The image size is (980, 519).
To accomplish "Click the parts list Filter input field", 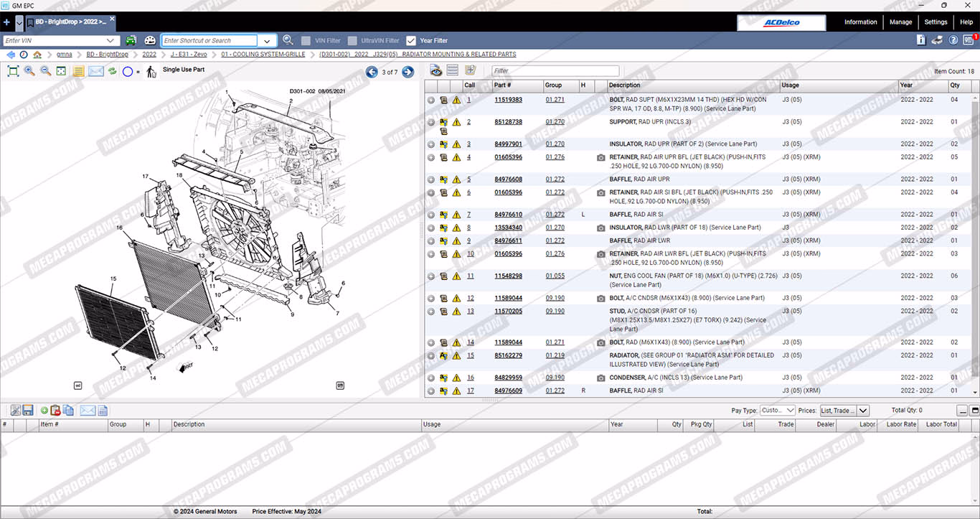I will tap(555, 71).
